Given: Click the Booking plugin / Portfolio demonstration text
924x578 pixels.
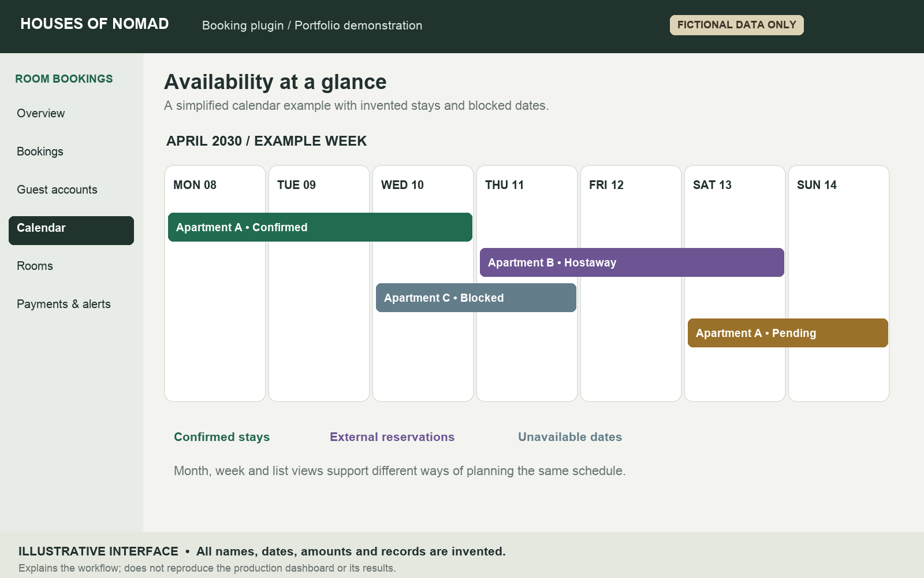Looking at the screenshot, I should coord(312,25).
